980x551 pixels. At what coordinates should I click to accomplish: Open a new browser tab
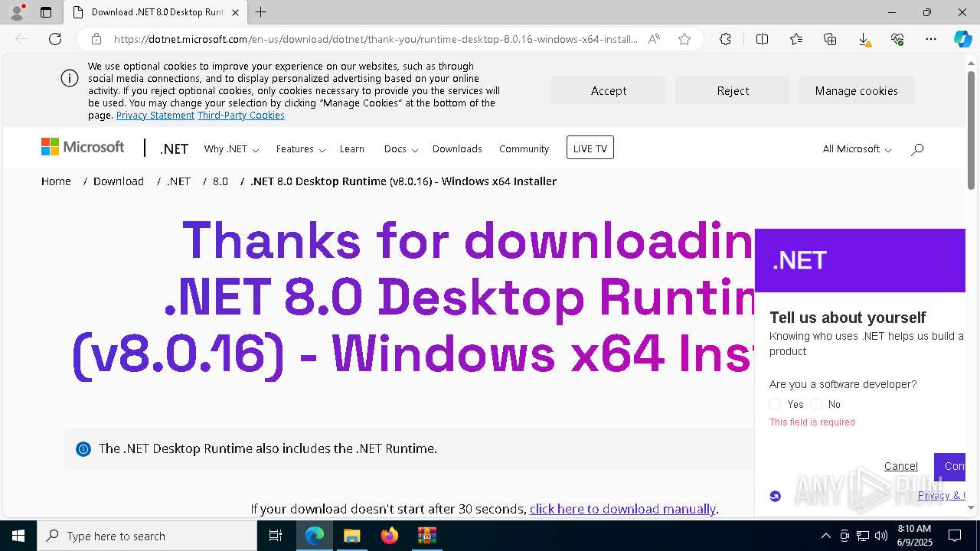pyautogui.click(x=261, y=12)
